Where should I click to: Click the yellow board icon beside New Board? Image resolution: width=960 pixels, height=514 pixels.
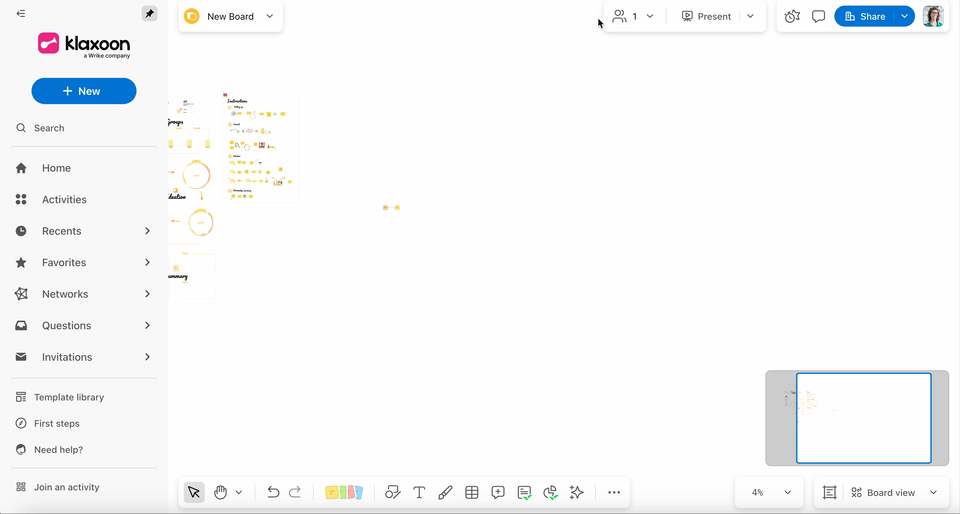[x=192, y=17]
